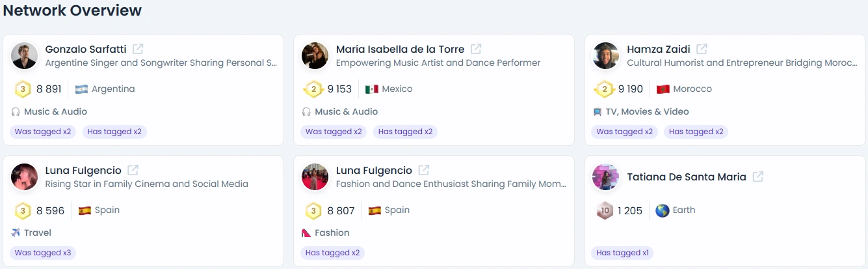The width and height of the screenshot is (868, 269).
Task: Click the Earth globe icon
Action: 662,210
